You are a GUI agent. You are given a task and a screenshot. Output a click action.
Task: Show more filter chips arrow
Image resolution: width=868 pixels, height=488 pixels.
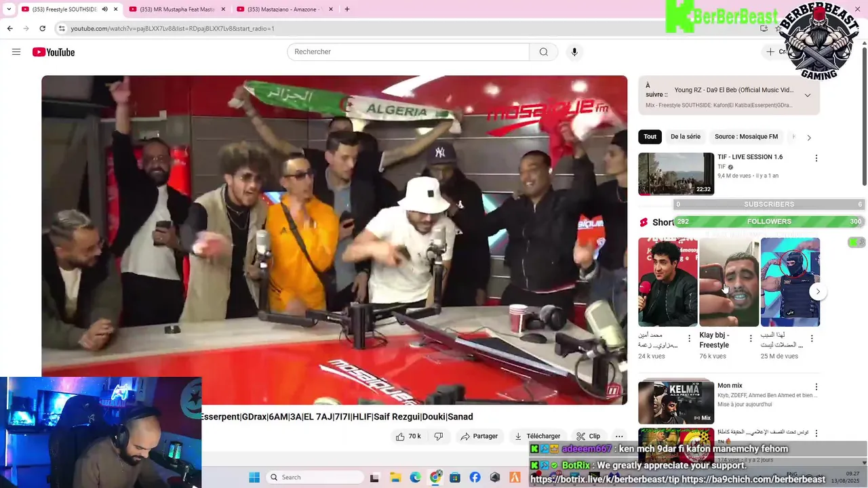808,138
